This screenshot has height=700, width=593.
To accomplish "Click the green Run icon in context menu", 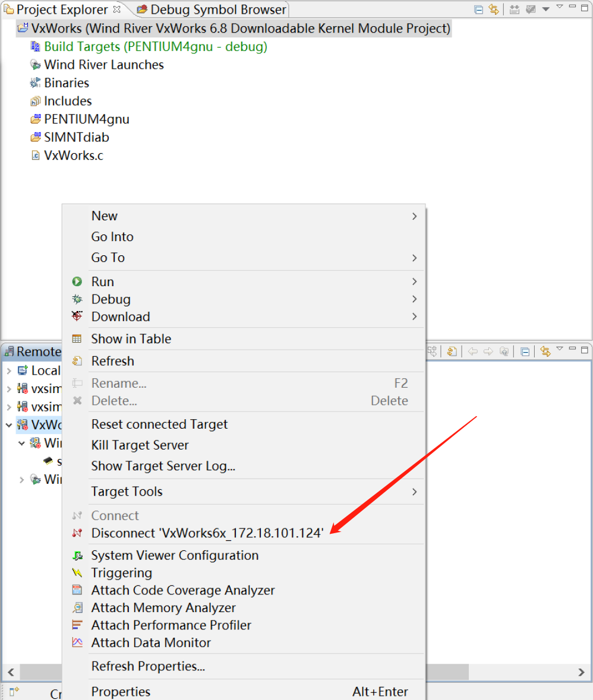I will [x=77, y=281].
